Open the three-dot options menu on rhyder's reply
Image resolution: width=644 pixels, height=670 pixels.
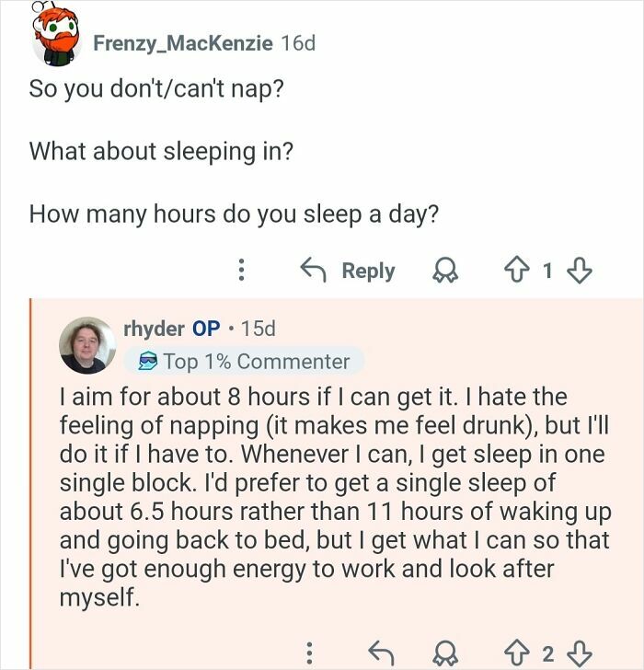pos(309,654)
